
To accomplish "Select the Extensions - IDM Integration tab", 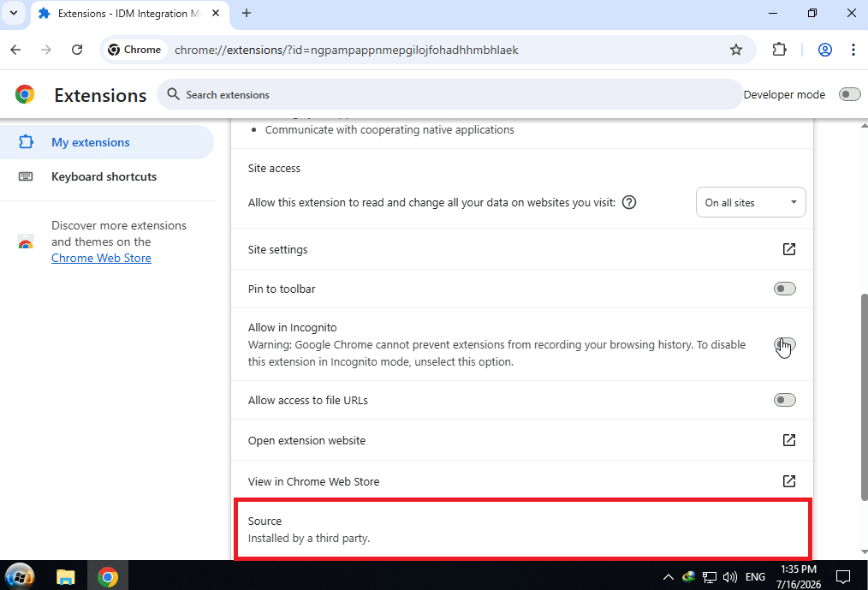I will (129, 14).
